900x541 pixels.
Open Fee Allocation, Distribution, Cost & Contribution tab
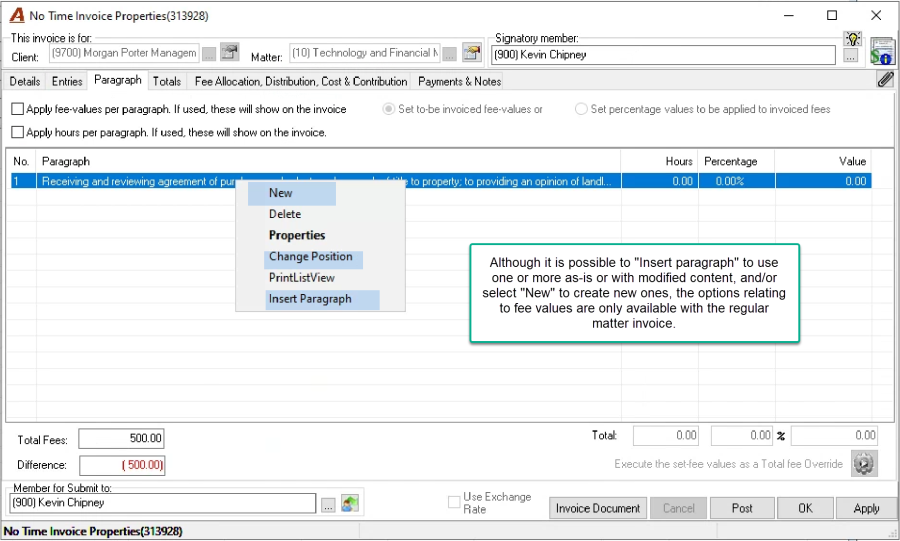pyautogui.click(x=301, y=81)
